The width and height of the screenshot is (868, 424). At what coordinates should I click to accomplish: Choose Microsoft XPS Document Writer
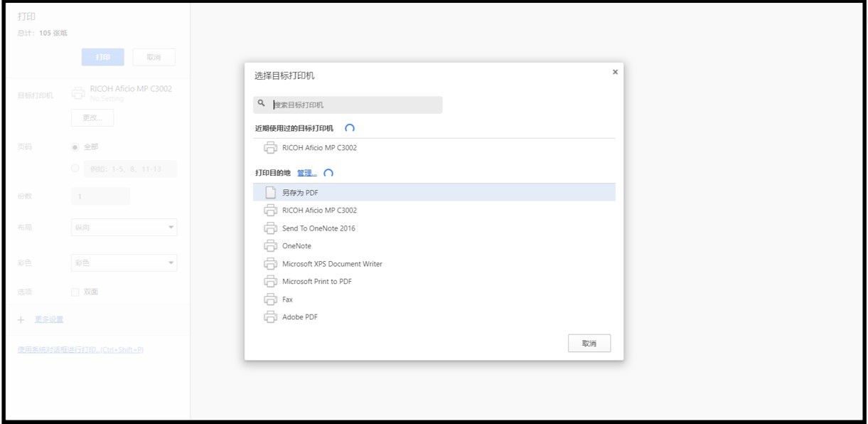(434, 264)
